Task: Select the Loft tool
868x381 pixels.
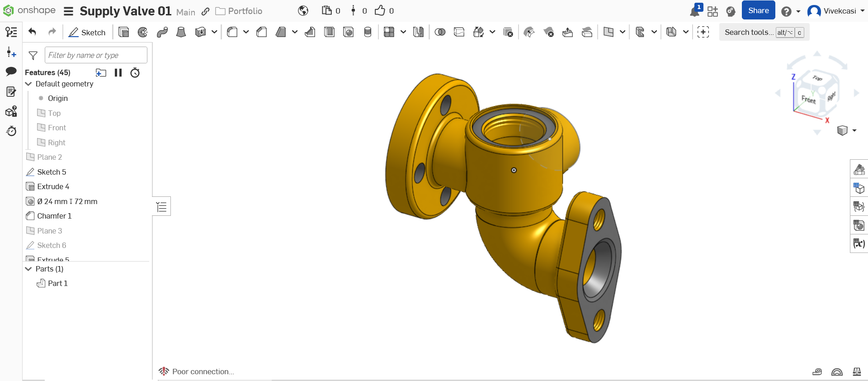Action: pyautogui.click(x=181, y=32)
